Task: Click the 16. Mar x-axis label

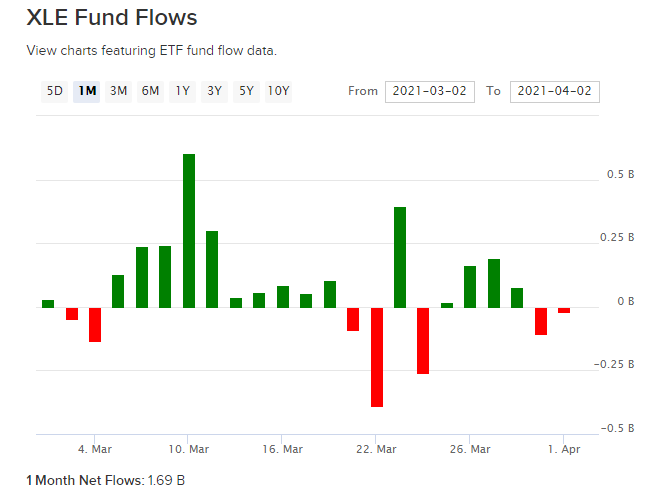Action: click(283, 450)
